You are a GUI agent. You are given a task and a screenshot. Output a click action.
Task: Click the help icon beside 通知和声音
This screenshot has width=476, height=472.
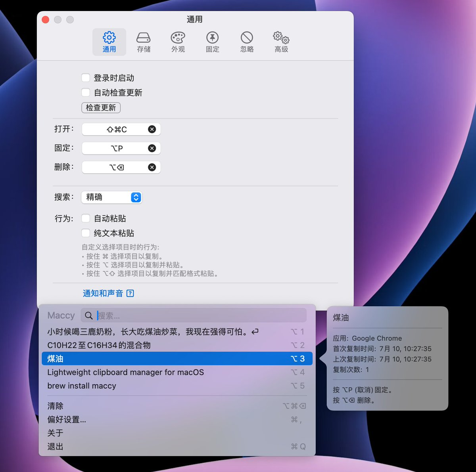pos(130,293)
